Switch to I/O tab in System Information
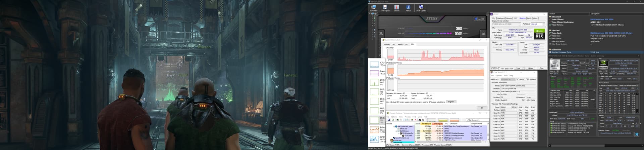 pos(406,44)
